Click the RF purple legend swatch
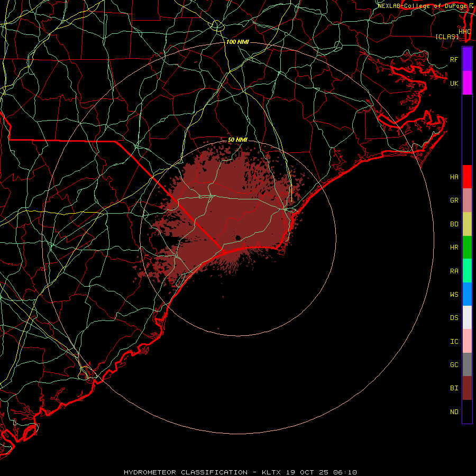The width and height of the screenshot is (476, 476). (x=467, y=59)
